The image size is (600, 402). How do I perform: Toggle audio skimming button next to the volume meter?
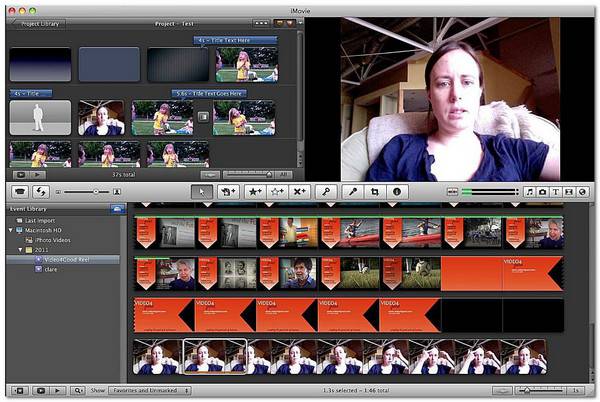click(x=452, y=192)
